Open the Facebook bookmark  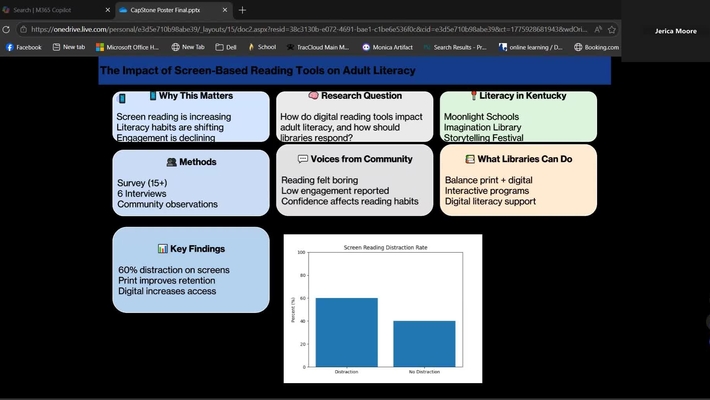pos(24,47)
